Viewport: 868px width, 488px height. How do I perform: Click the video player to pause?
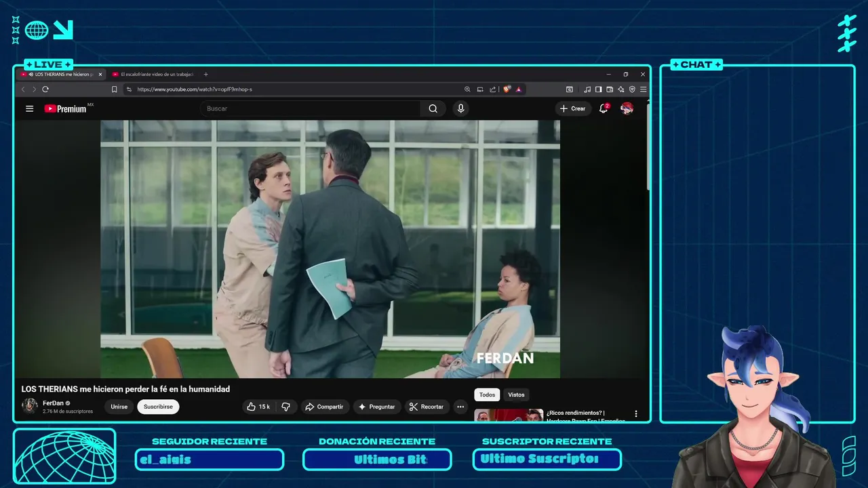coord(330,249)
